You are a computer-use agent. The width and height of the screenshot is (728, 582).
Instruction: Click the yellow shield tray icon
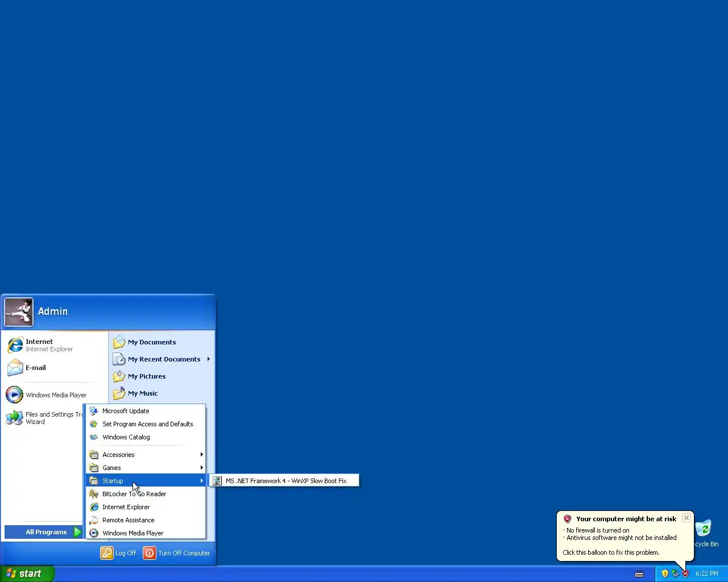(x=665, y=573)
